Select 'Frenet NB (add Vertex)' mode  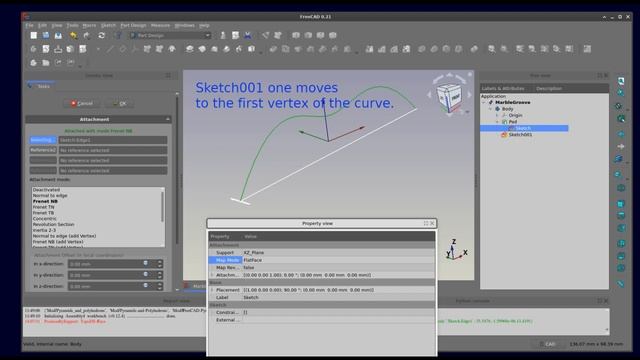tap(58, 242)
